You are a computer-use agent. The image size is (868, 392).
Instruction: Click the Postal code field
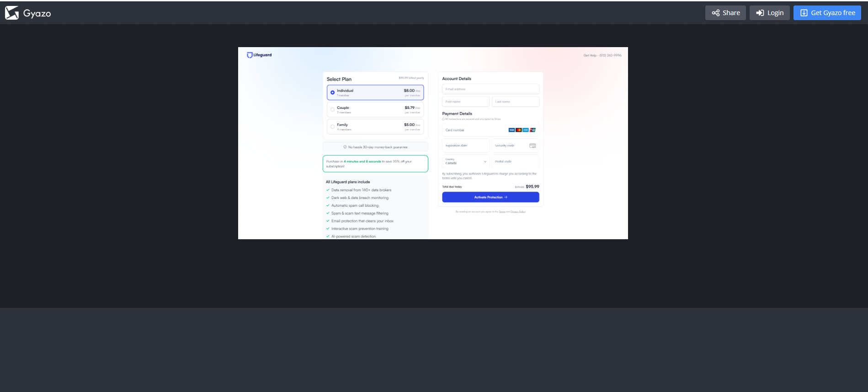(x=515, y=161)
